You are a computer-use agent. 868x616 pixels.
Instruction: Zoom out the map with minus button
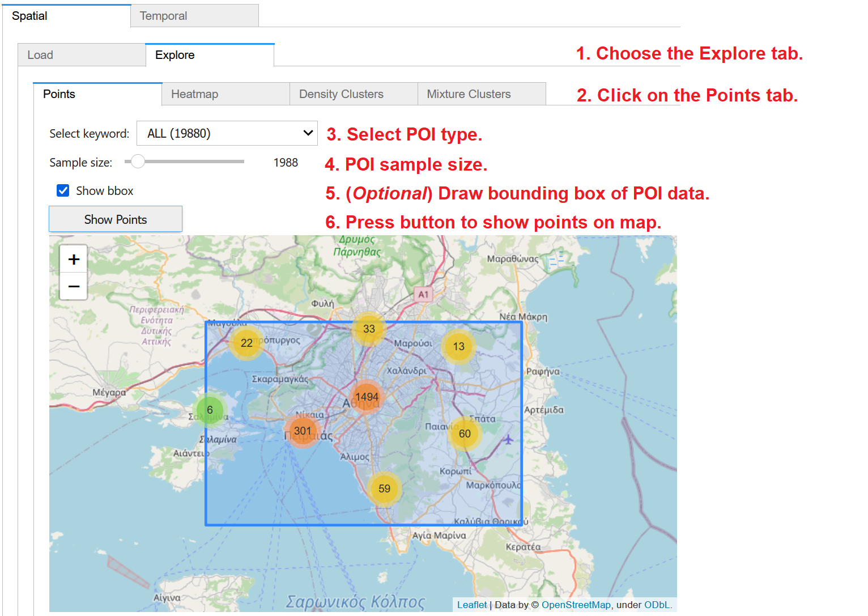[74, 286]
